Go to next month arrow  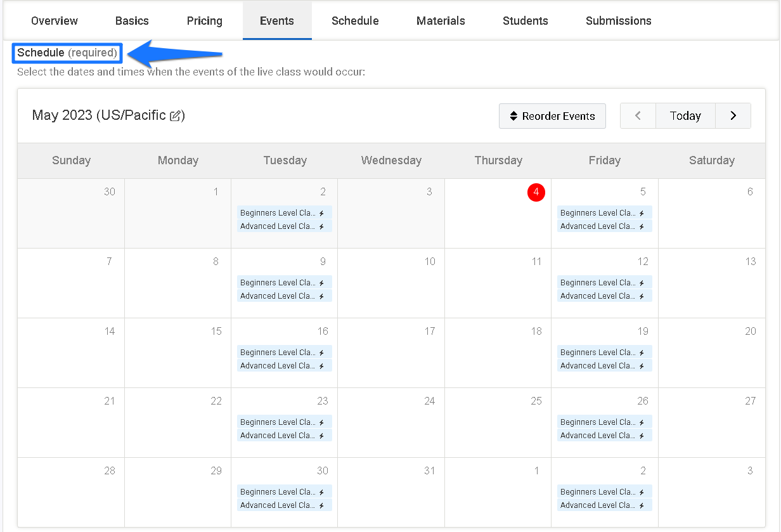pyautogui.click(x=733, y=116)
